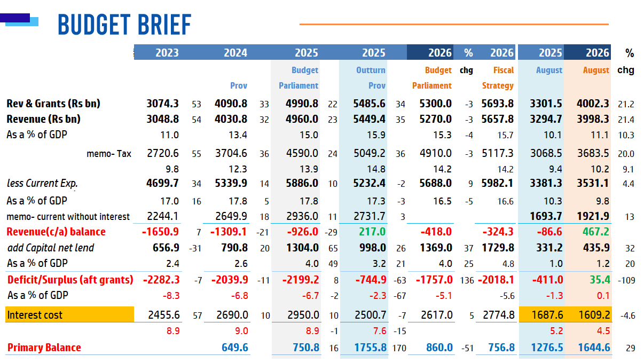Click the BUDGET BRIEF title
Image resolution: width=644 pixels, height=363 pixels.
(x=124, y=25)
